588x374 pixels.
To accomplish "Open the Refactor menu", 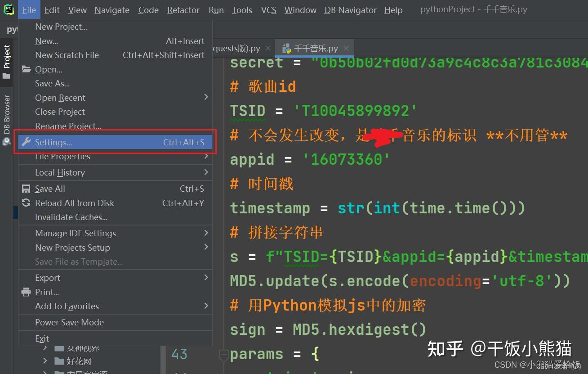I will tap(183, 10).
